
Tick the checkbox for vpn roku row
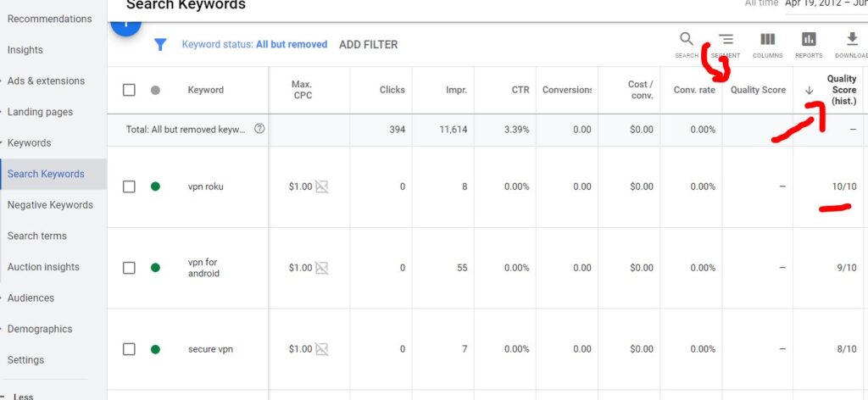tap(129, 186)
